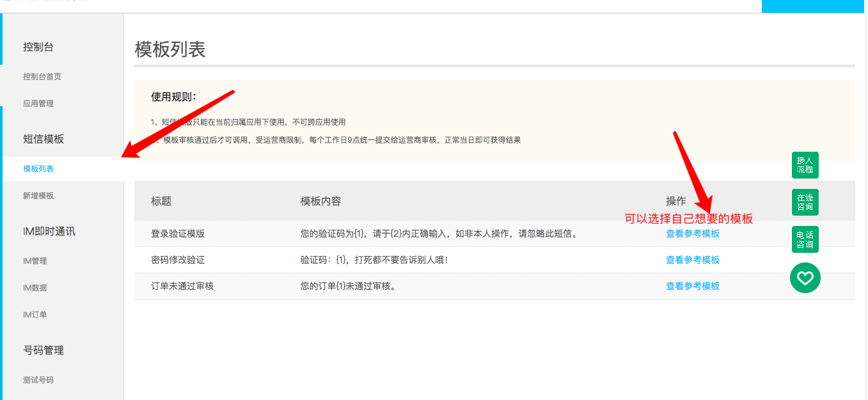Click the 模板内容 column header
This screenshot has width=868, height=400.
[320, 201]
